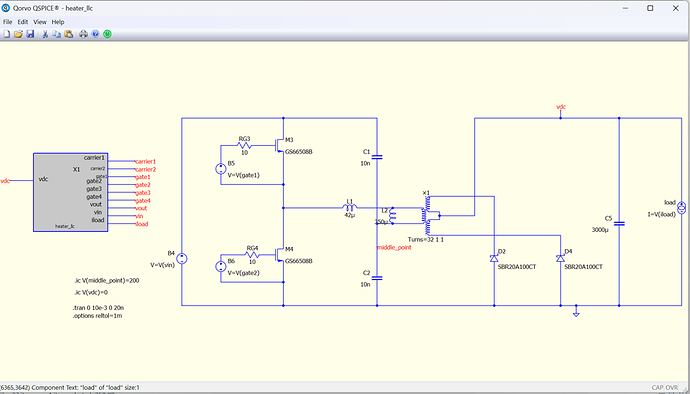Click the red iload net label
The image size is (690, 394).
pos(142,224)
